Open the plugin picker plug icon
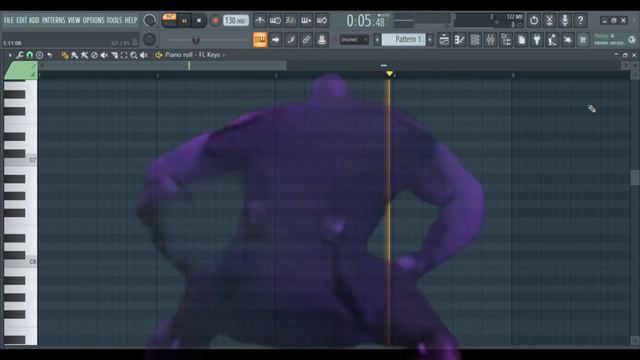 537,40
